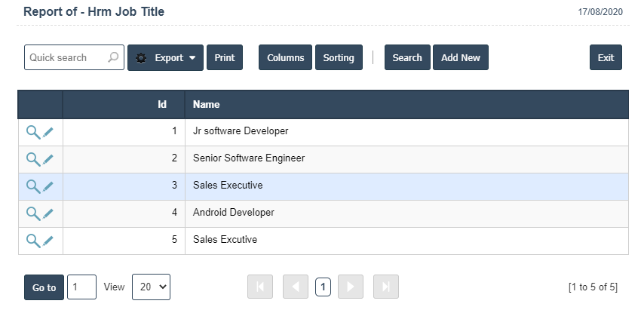Click pencil icon for Sales Executive

click(x=48, y=186)
